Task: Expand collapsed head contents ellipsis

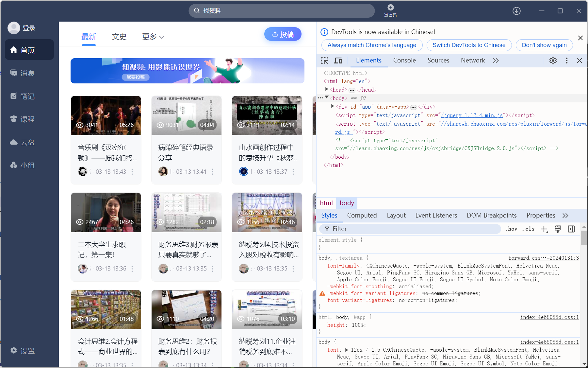Action: point(352,90)
